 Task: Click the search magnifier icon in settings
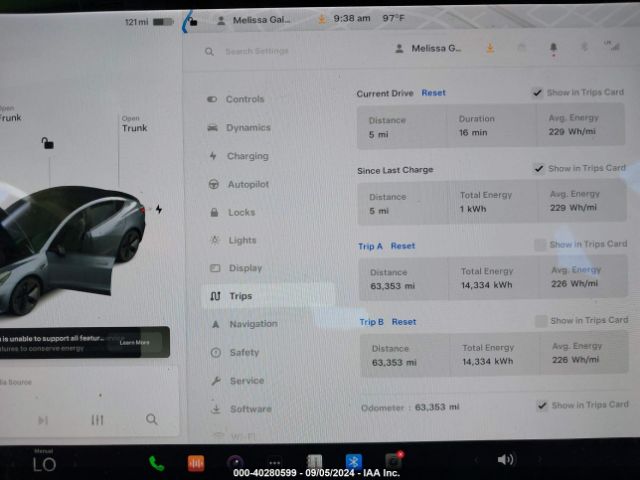[209, 52]
